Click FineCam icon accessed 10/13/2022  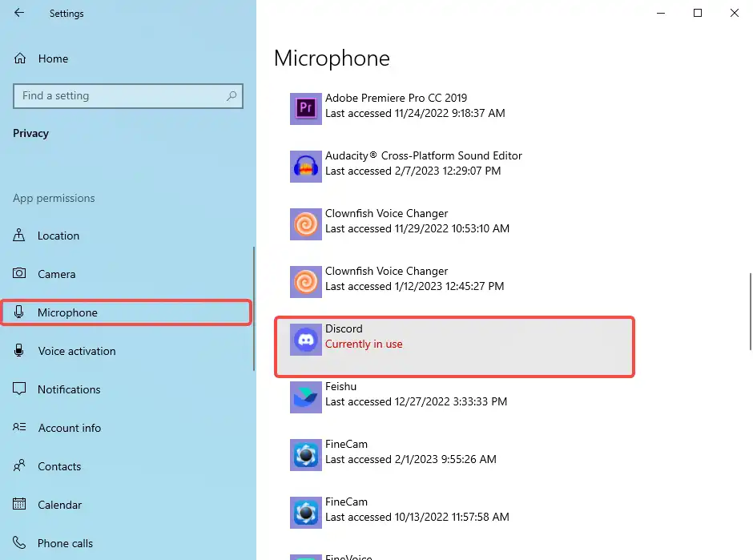pyautogui.click(x=306, y=513)
